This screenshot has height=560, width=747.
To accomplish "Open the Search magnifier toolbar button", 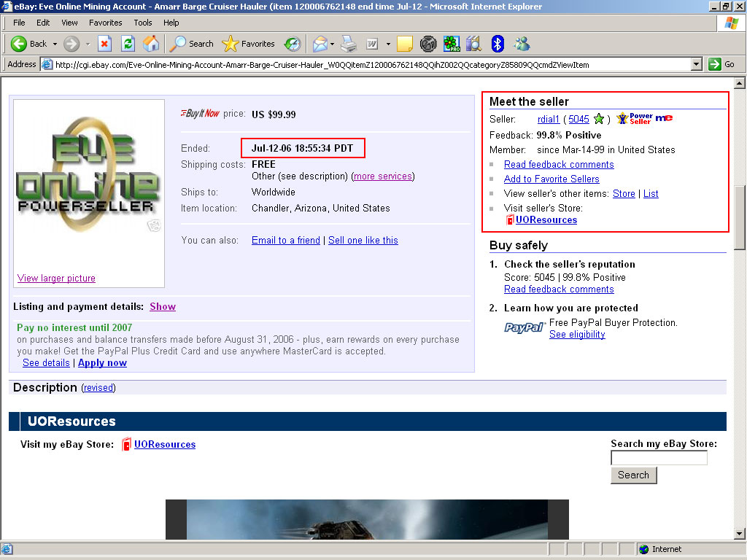I will [192, 44].
